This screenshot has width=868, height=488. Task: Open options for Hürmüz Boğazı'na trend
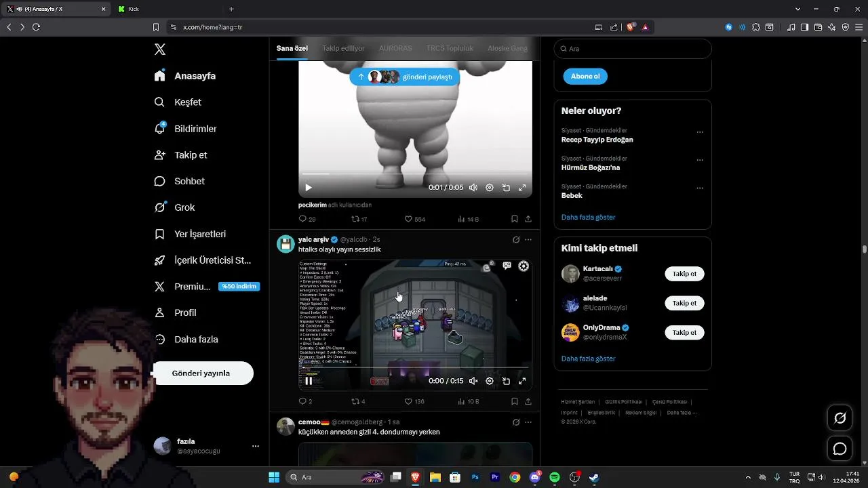pyautogui.click(x=700, y=160)
